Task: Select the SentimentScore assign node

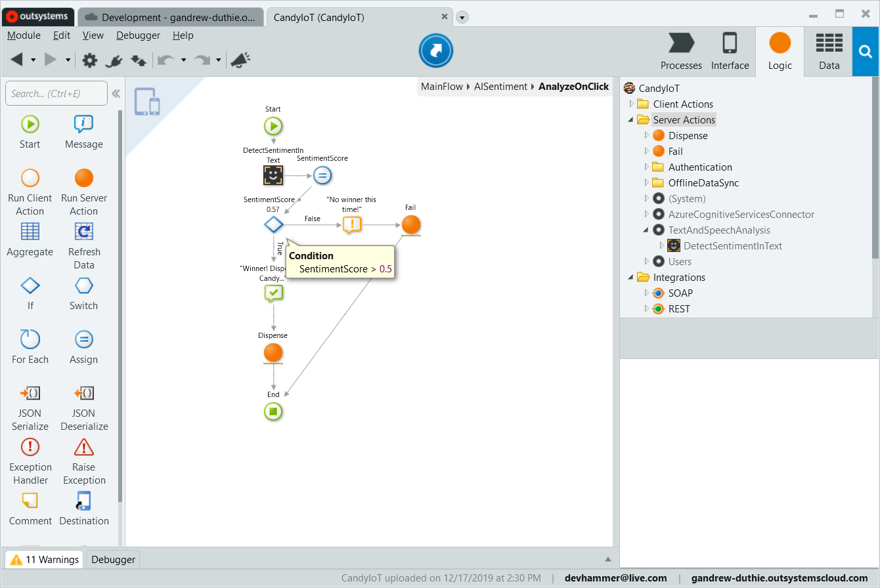Action: point(322,175)
